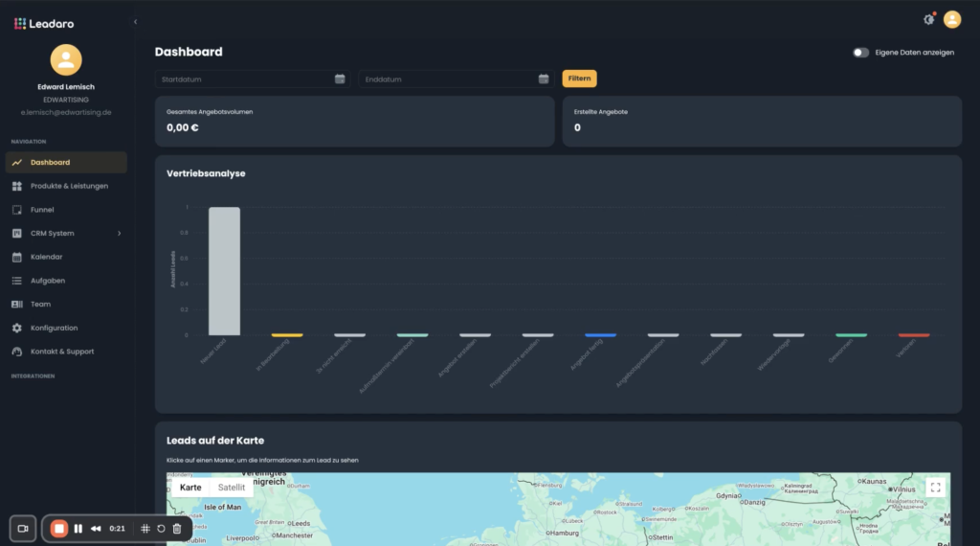Pause the screen recording
The width and height of the screenshot is (980, 546).
[78, 529]
